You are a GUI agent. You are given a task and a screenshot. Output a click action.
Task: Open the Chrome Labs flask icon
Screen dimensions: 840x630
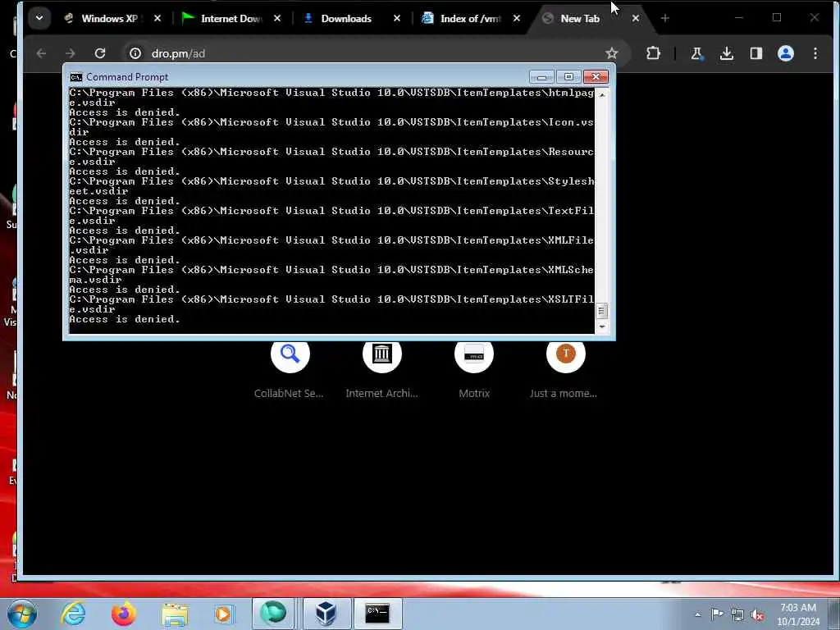tap(696, 53)
